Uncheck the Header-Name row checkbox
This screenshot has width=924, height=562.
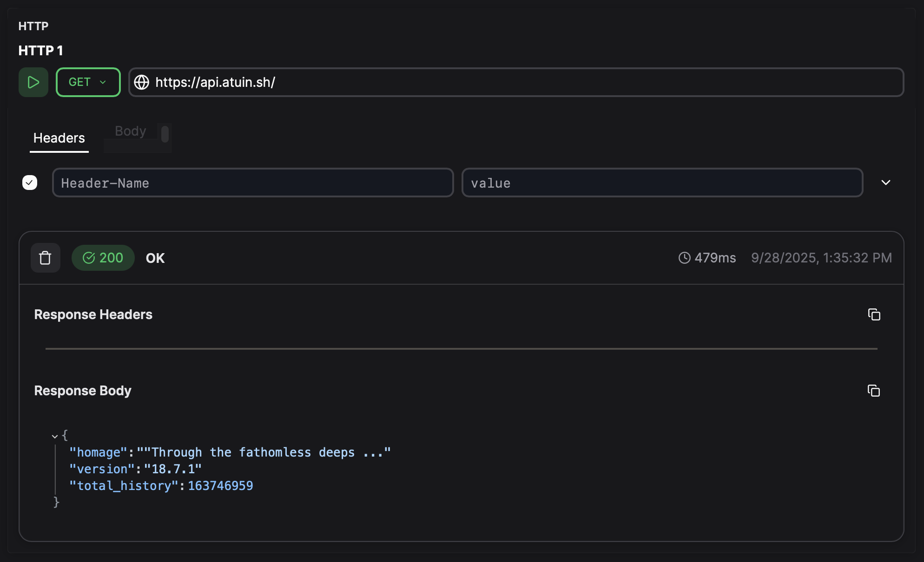[x=30, y=183]
